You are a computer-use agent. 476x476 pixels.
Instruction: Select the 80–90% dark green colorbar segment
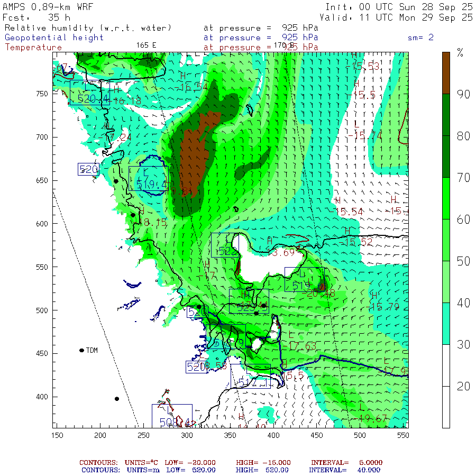(x=446, y=115)
